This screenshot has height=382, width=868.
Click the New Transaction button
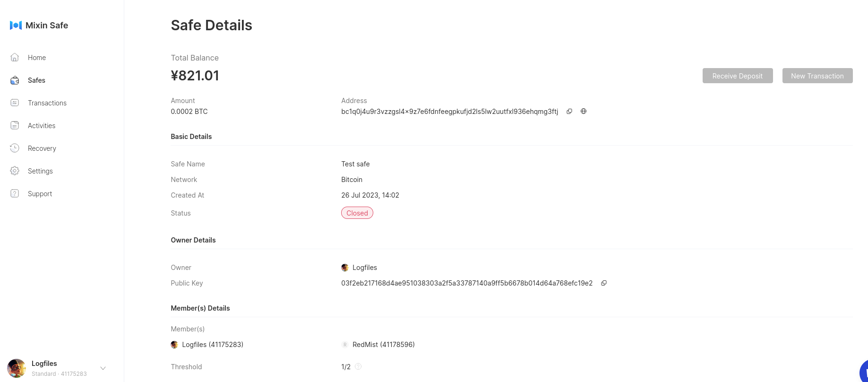[x=817, y=76]
